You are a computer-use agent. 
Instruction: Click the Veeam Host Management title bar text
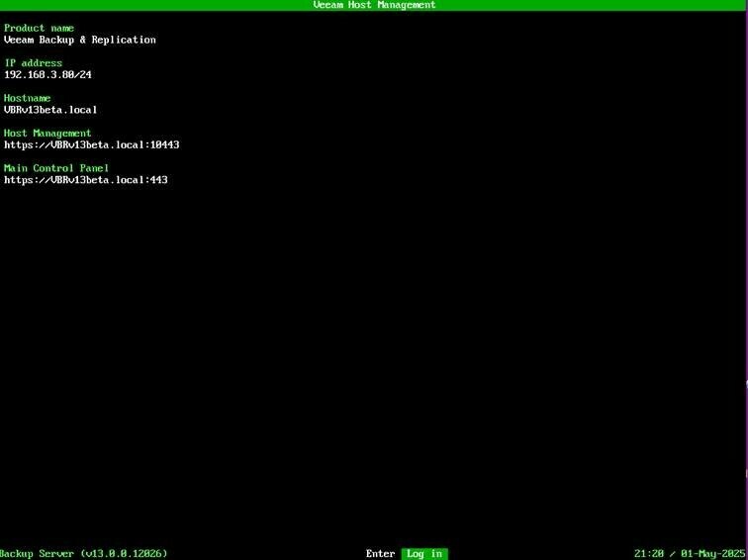pos(374,5)
